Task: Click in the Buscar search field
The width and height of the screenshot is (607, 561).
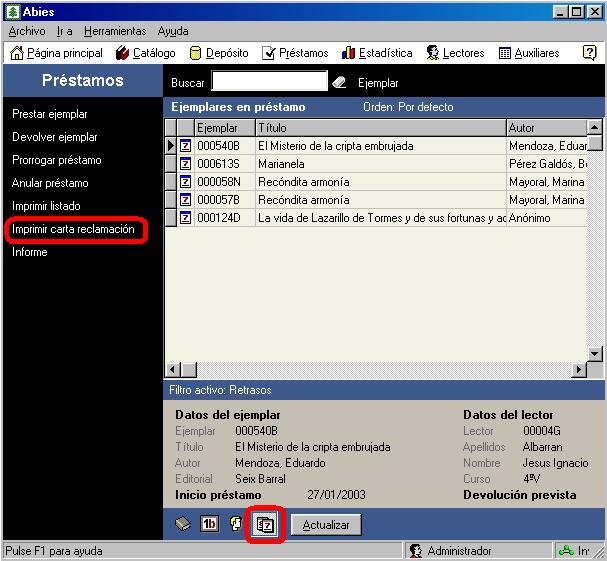Action: pyautogui.click(x=270, y=82)
